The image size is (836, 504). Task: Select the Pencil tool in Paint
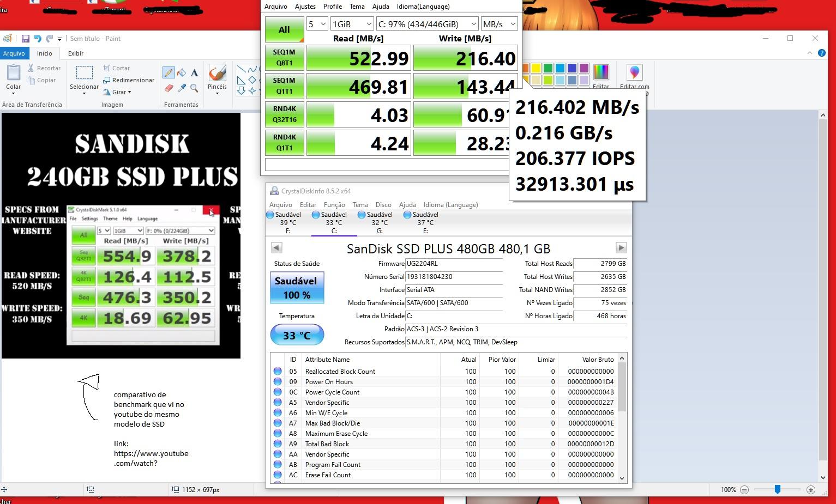coord(169,72)
